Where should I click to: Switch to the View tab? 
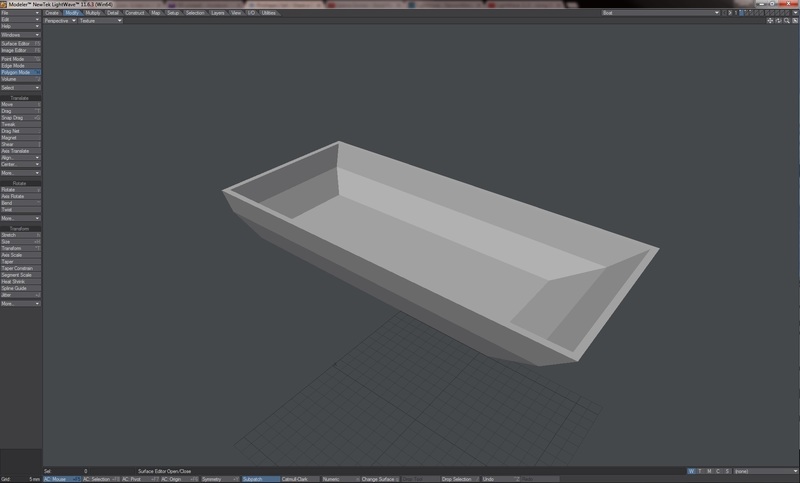(x=236, y=13)
